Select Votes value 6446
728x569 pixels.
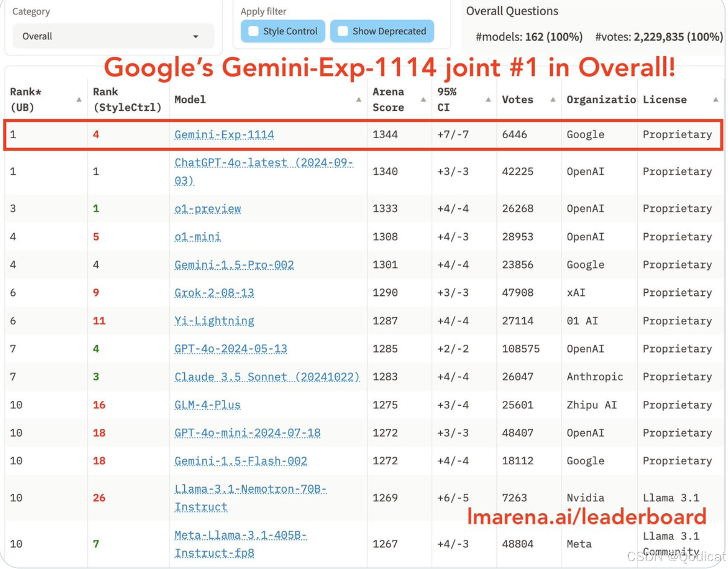click(x=514, y=134)
